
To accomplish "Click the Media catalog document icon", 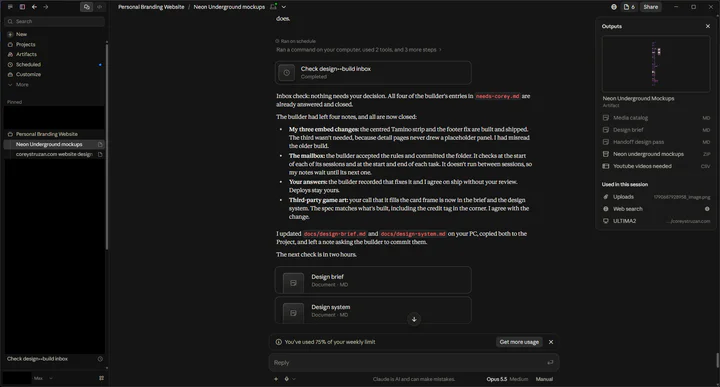I will [x=606, y=118].
